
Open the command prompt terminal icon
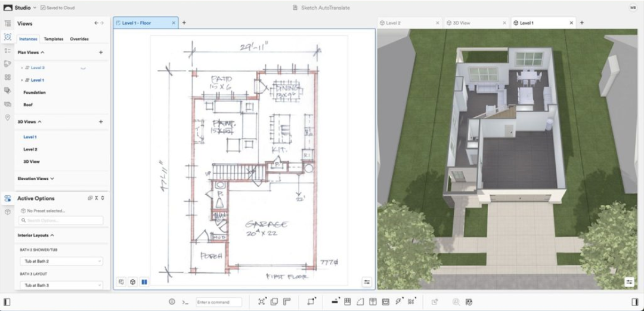click(x=185, y=302)
